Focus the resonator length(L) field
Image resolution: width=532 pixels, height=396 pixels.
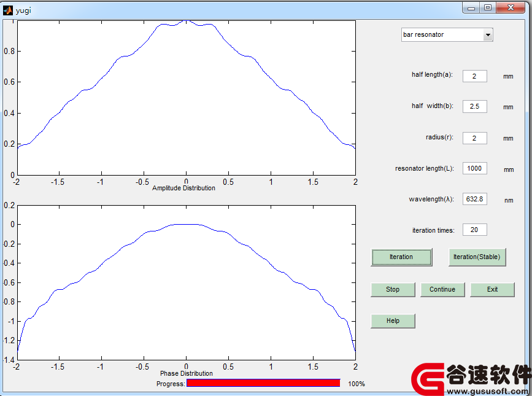pyautogui.click(x=475, y=168)
